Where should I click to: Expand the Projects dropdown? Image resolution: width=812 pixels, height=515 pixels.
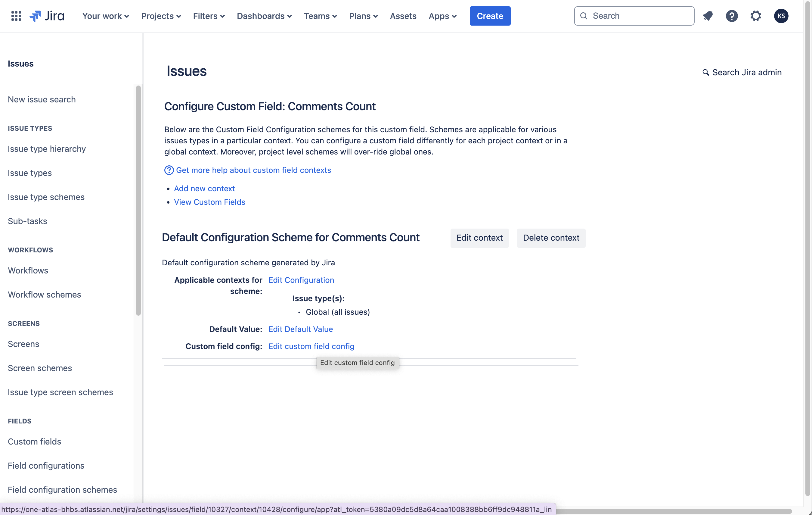(x=161, y=16)
